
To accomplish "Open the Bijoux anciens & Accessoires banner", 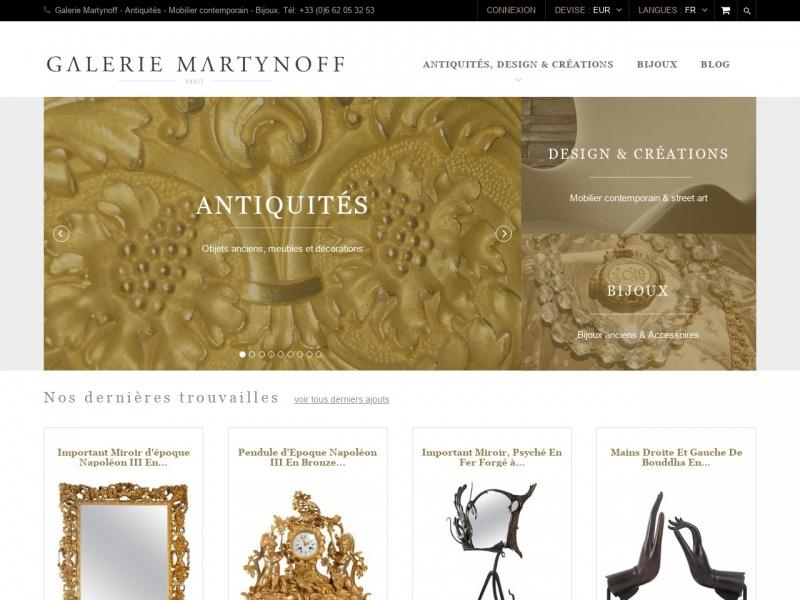I will pos(638,302).
